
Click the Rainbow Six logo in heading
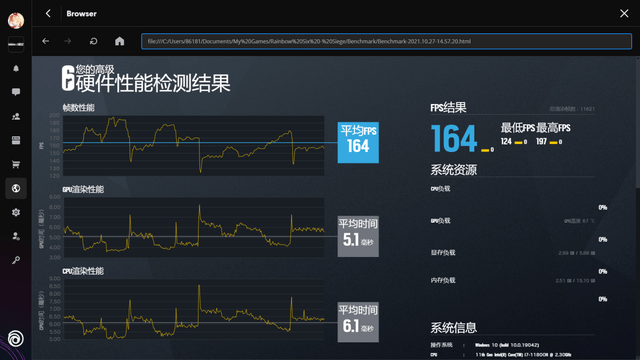pos(68,78)
